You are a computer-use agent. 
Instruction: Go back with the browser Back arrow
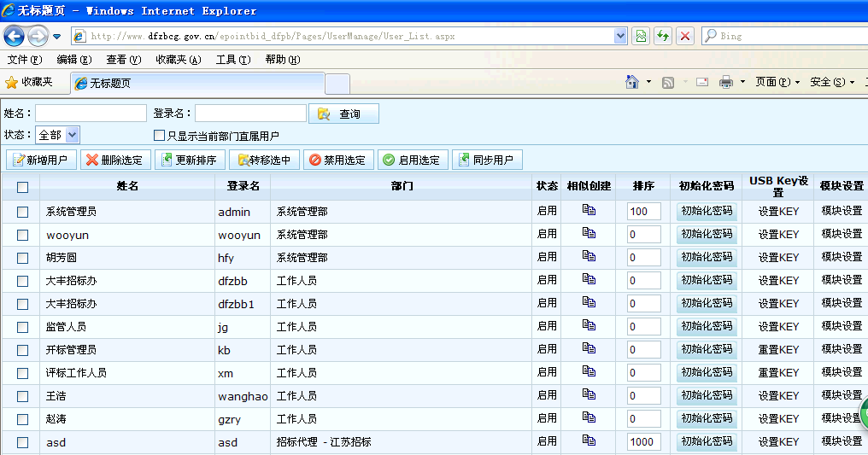click(x=14, y=37)
